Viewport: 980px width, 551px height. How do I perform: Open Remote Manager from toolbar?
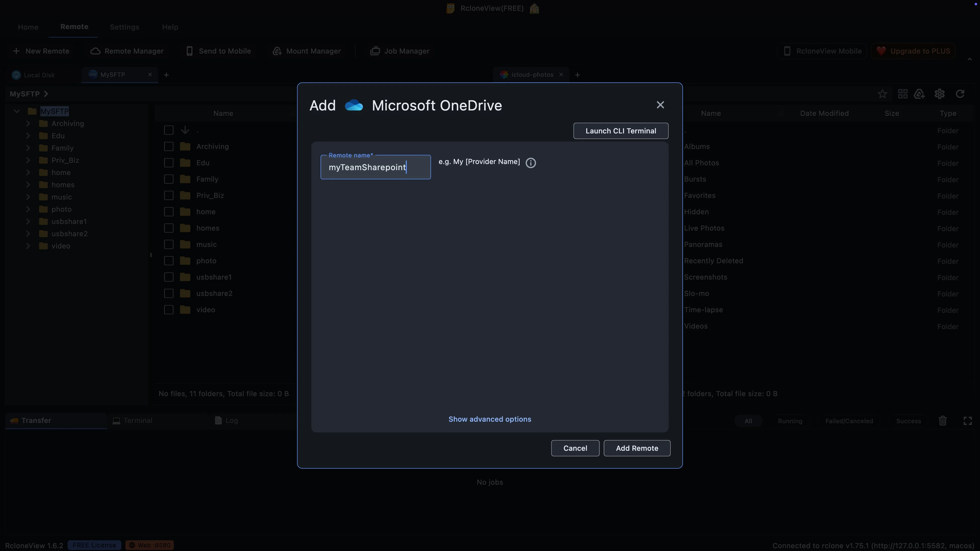point(127,51)
